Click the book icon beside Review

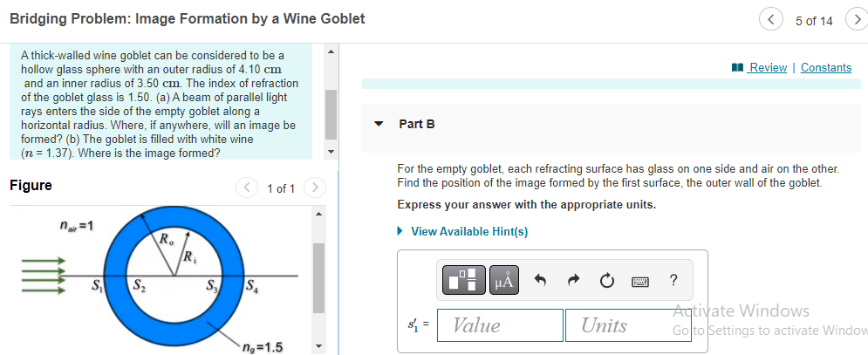(737, 67)
